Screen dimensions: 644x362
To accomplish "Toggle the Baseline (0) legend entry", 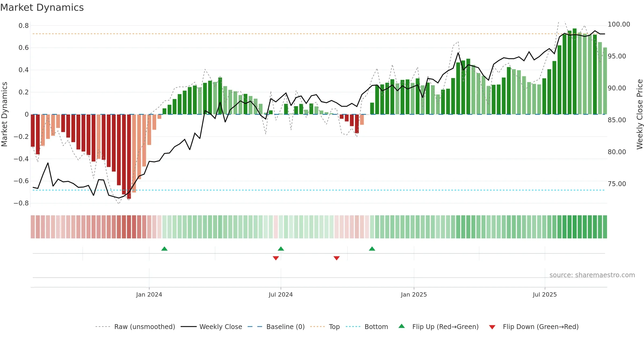I will click(x=276, y=327).
